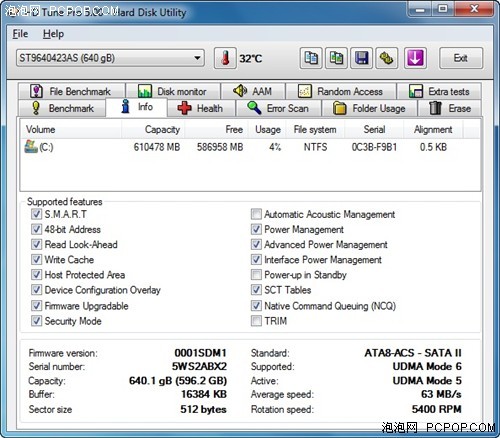Screen dimensions: 500x438
Task: Click the serial number 5WS2ABX2
Action: click(199, 366)
